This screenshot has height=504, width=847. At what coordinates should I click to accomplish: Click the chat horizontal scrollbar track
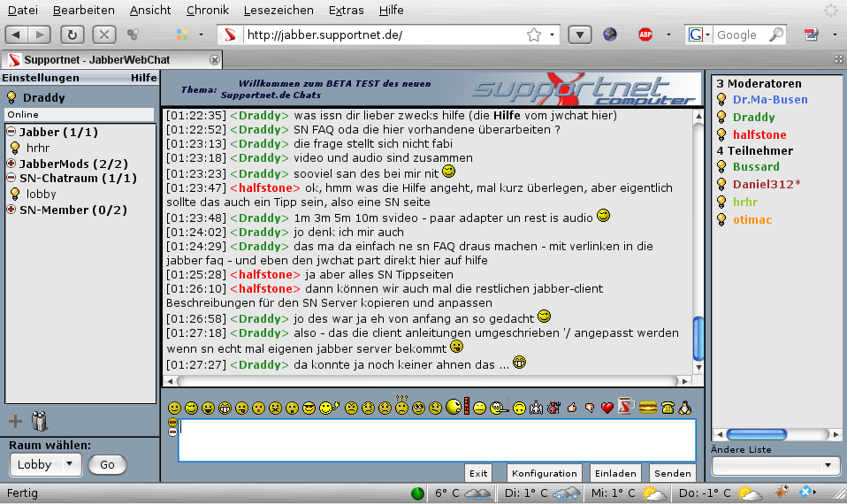(x=427, y=381)
